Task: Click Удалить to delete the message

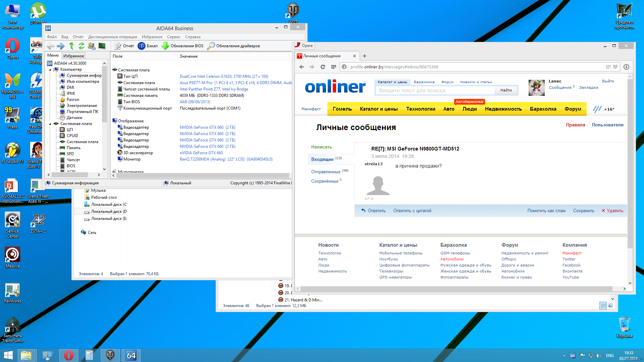Action: pyautogui.click(x=612, y=211)
